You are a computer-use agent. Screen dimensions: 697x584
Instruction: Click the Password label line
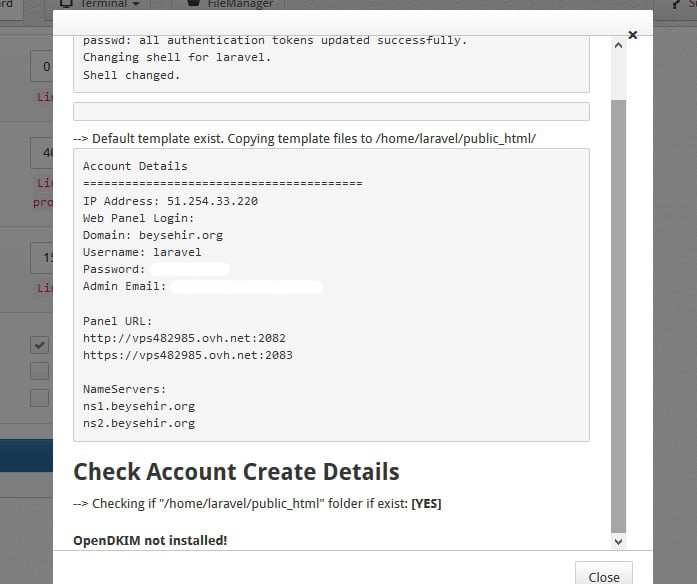tap(114, 269)
